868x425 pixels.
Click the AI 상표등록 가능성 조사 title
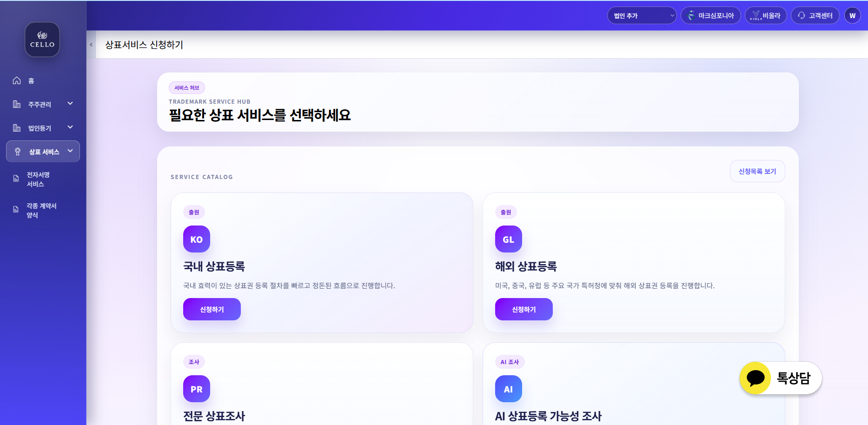pos(548,416)
